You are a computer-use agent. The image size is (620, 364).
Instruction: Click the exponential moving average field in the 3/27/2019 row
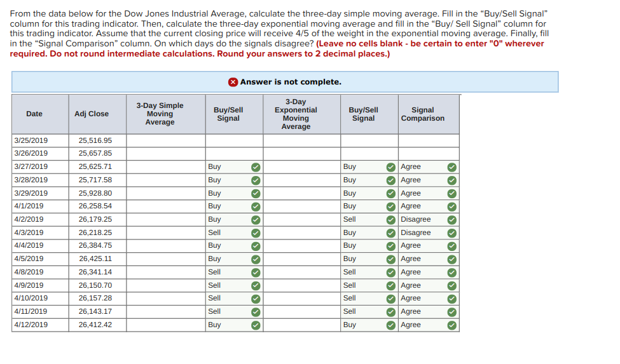pyautogui.click(x=302, y=167)
